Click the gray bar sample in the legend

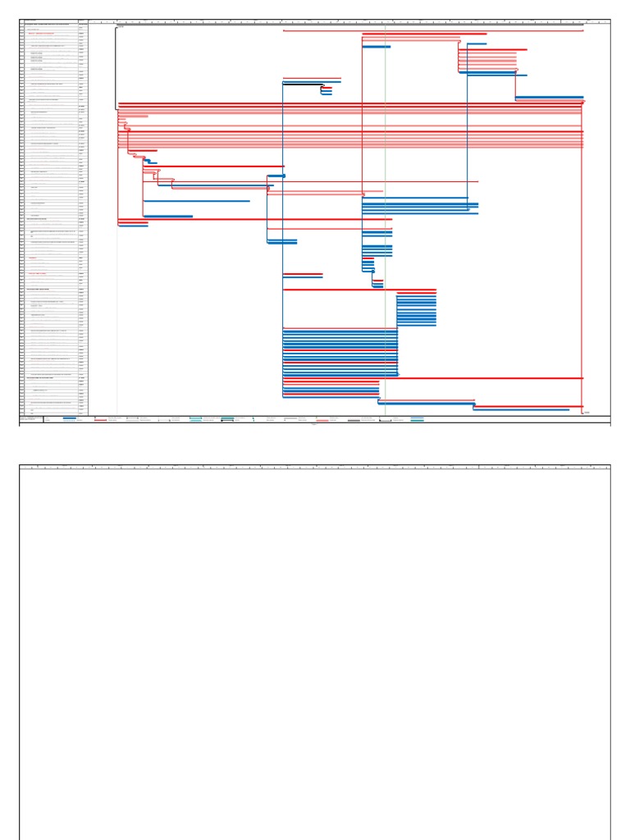coord(354,421)
